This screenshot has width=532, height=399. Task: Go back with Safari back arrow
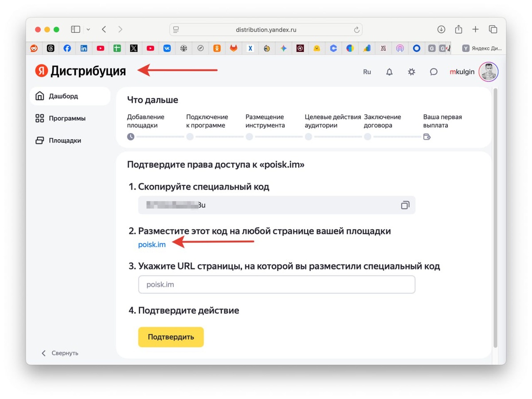coord(104,30)
